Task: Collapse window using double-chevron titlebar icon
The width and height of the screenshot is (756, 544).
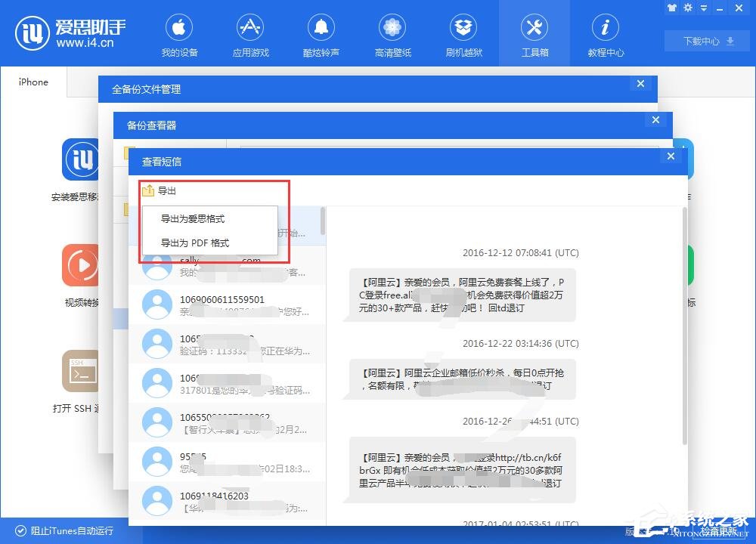Action: pos(703,9)
